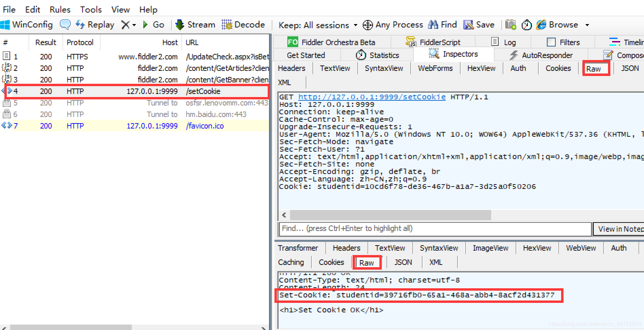644x330 pixels.
Task: Open the Log tab
Action: [x=503, y=42]
